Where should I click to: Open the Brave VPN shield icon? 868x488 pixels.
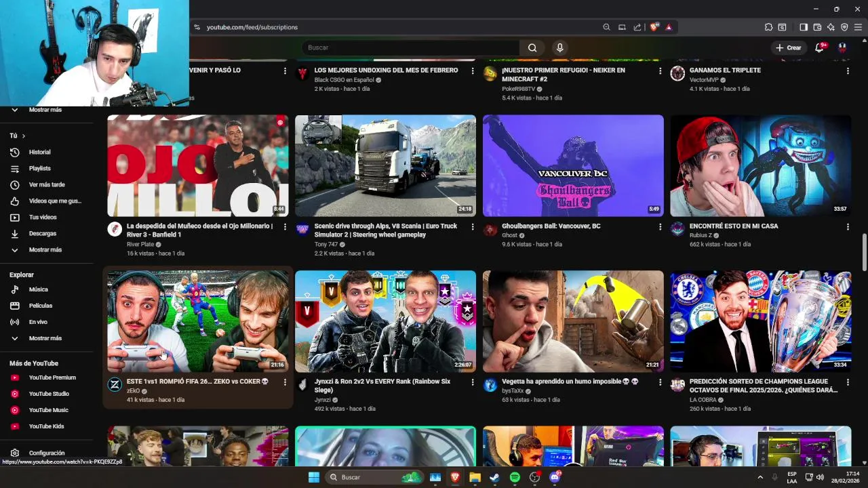click(844, 27)
